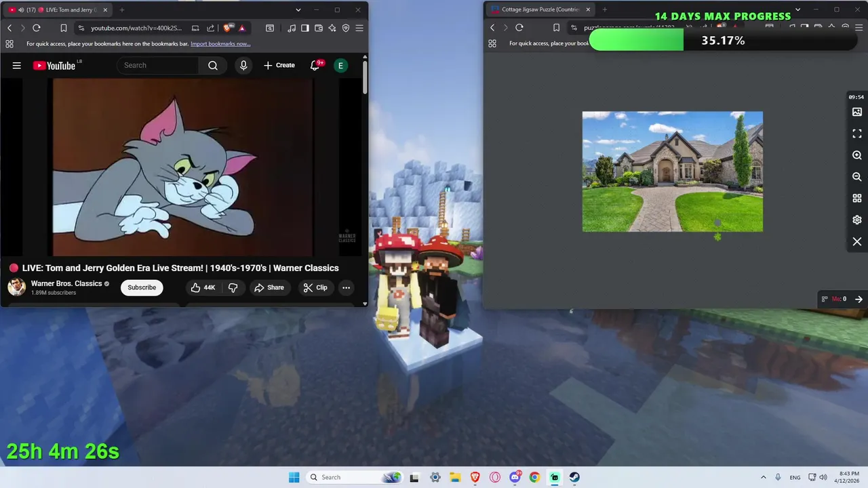The height and width of the screenshot is (488, 868).
Task: Open Leo AI assistant icon
Action: [x=332, y=28]
